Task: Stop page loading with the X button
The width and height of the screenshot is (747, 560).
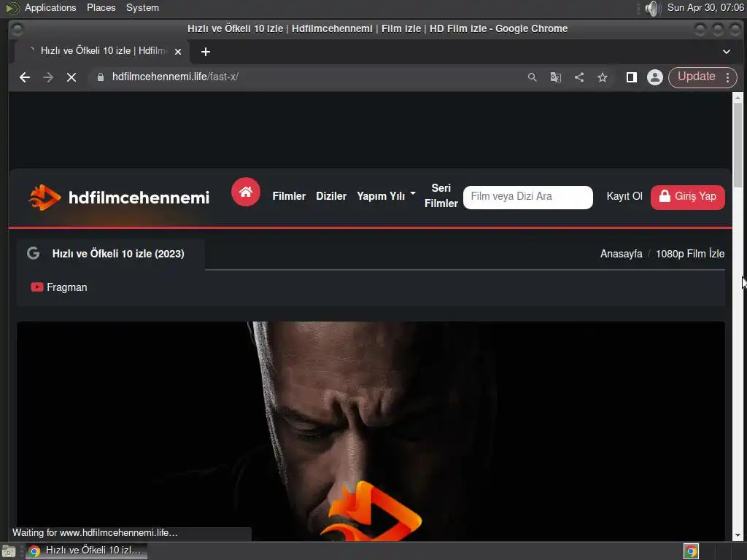Action: point(71,77)
